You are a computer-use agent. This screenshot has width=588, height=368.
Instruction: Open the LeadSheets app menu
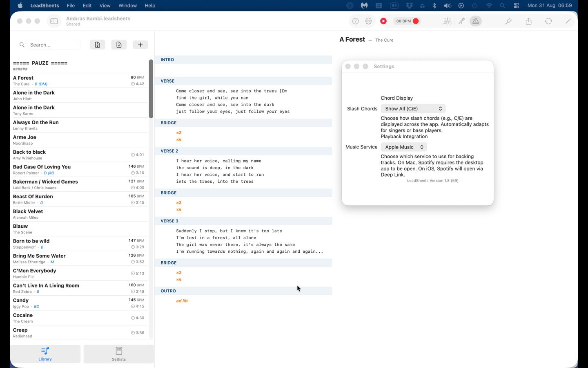(45, 6)
